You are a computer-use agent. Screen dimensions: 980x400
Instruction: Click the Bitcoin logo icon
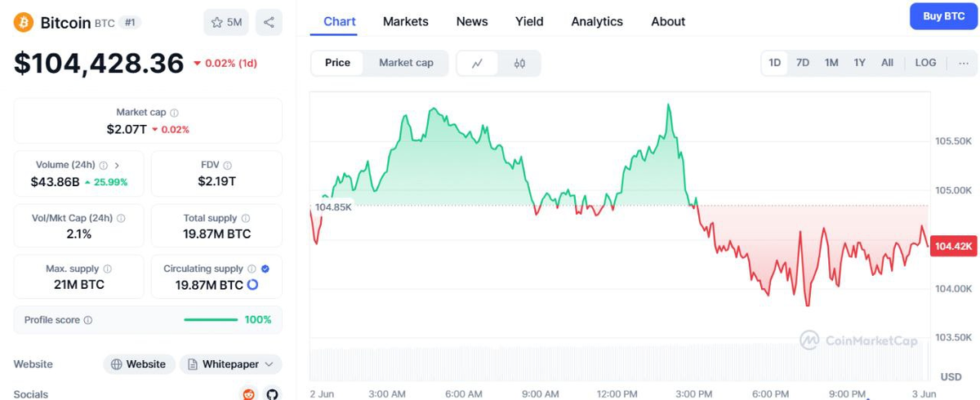pos(24,23)
